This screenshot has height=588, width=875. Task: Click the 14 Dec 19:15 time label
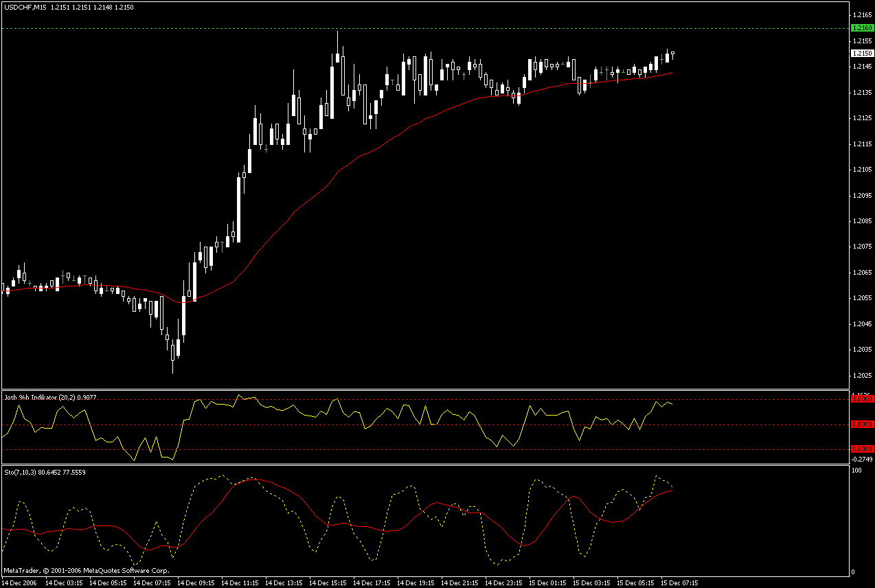tap(416, 583)
